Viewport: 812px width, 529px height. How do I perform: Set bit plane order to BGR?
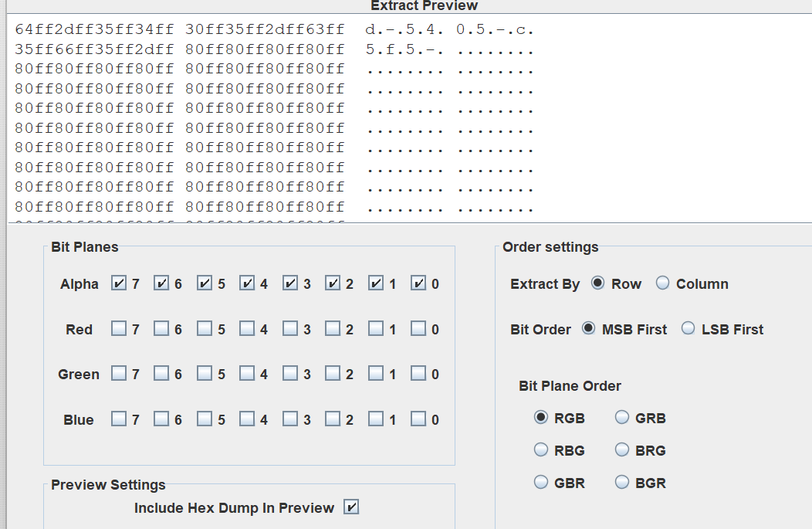pos(622,483)
